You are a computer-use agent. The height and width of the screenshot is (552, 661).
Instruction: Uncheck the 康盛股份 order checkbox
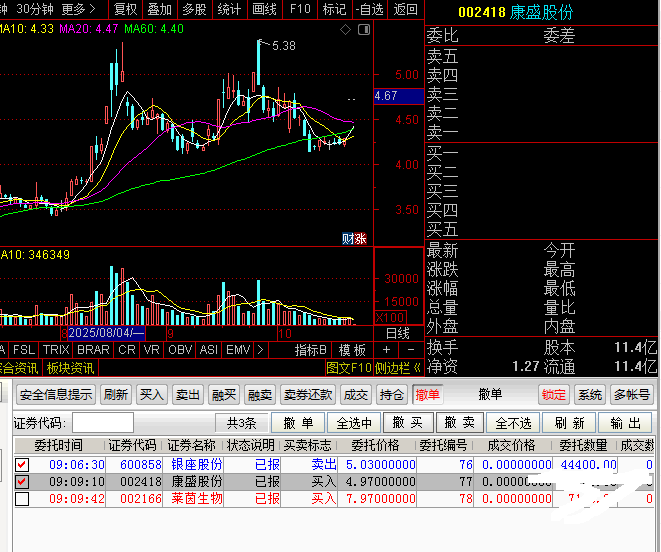click(22, 482)
